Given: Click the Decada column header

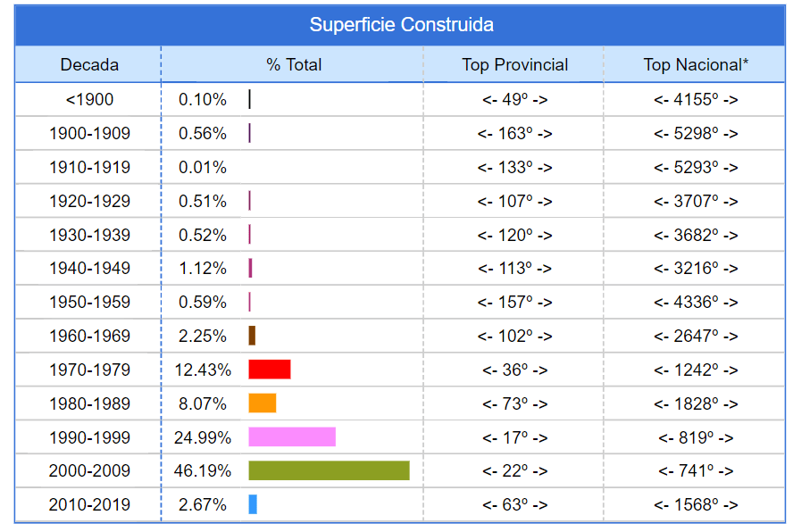Looking at the screenshot, I should point(89,64).
